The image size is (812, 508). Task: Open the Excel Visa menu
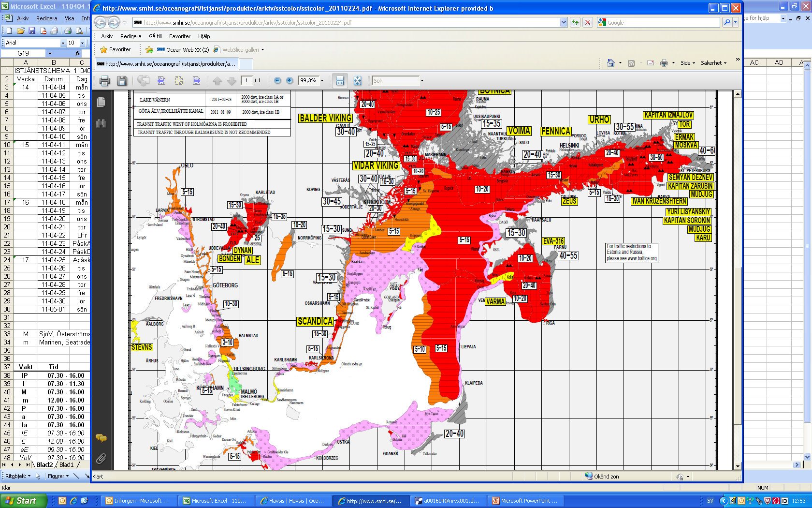coord(70,18)
